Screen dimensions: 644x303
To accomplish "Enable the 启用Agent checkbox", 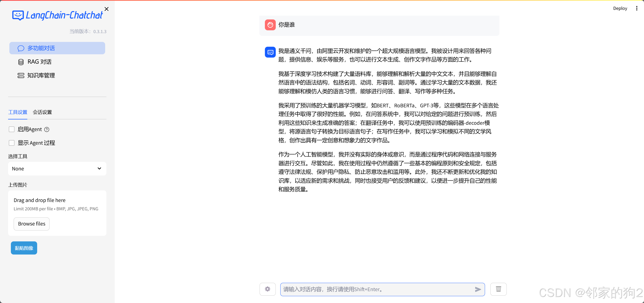I will pos(12,129).
